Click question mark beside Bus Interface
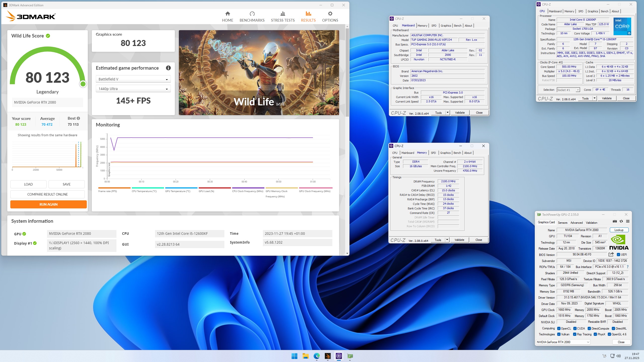The height and width of the screenshot is (362, 644). 627,267
